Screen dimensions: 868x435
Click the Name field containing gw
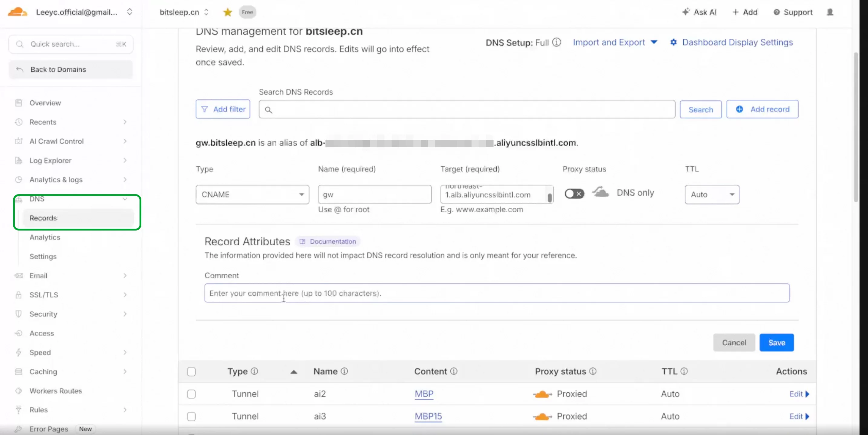(375, 194)
